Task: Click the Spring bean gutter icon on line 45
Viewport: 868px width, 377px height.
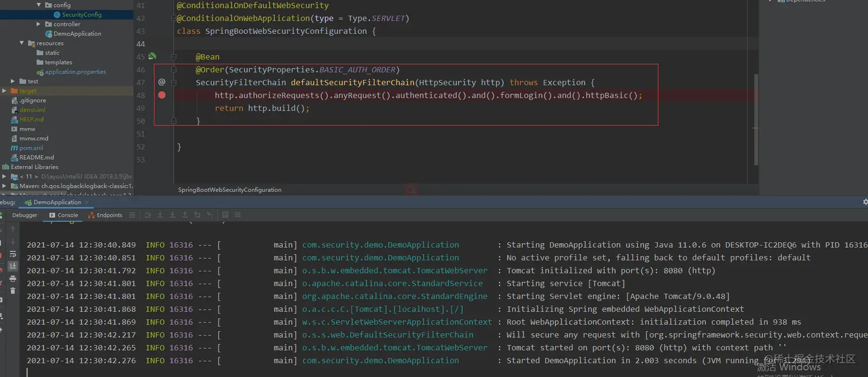Action: (x=152, y=56)
